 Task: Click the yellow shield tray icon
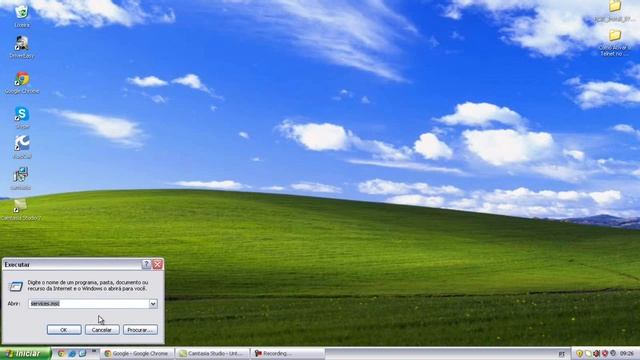[x=580, y=353]
